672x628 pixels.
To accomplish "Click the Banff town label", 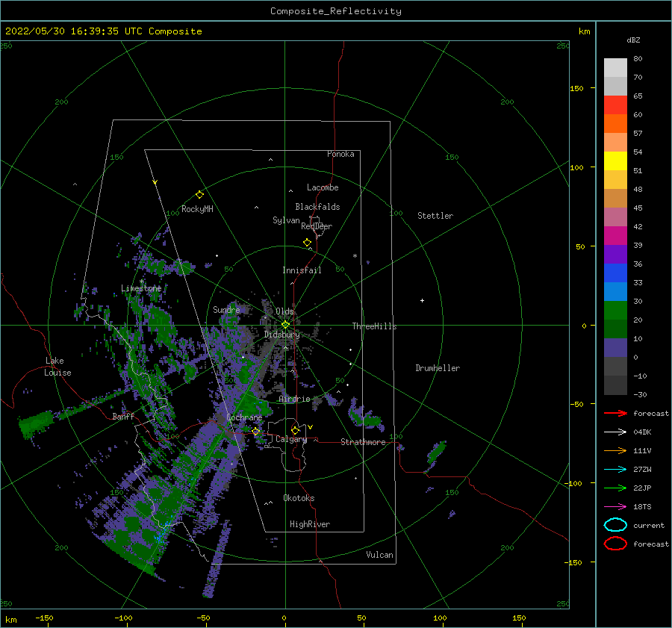I will pos(123,417).
